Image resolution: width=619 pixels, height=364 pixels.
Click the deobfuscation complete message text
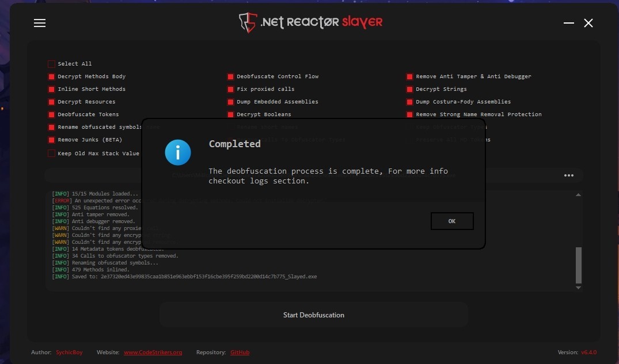328,176
